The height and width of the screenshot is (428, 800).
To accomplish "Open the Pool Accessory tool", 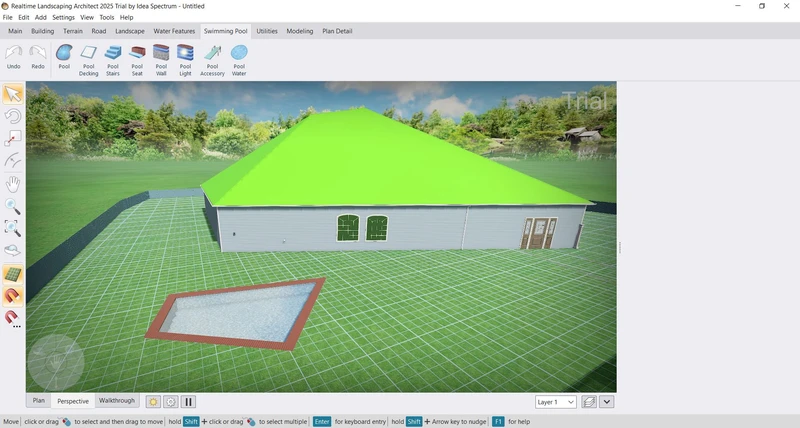I will (x=212, y=59).
